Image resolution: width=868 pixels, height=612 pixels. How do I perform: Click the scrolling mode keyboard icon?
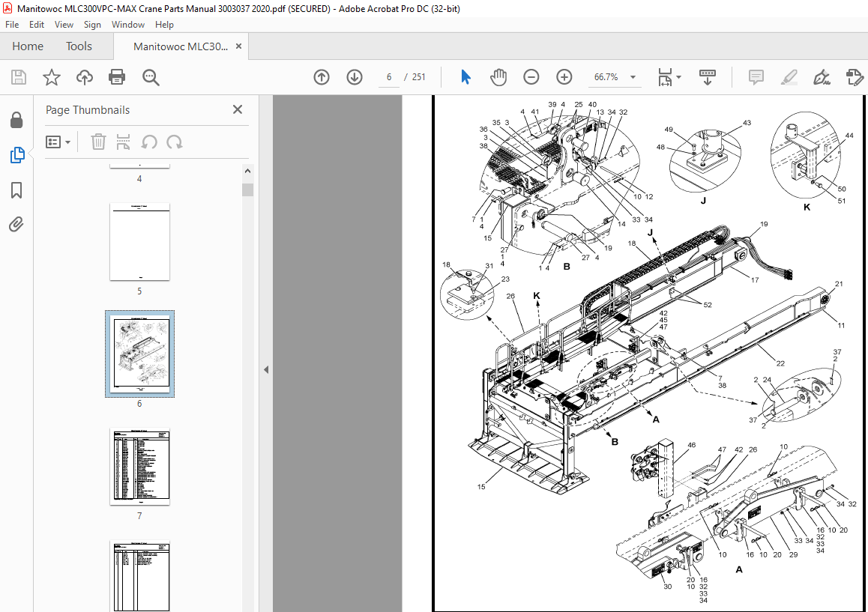coord(707,77)
